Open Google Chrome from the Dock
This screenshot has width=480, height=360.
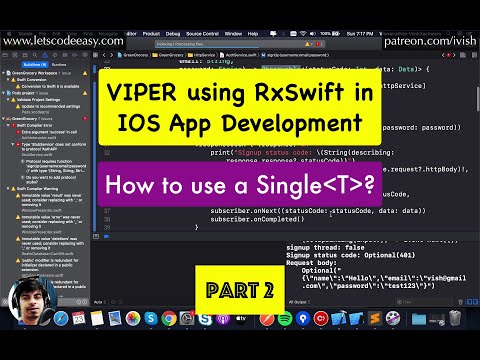click(x=169, y=318)
